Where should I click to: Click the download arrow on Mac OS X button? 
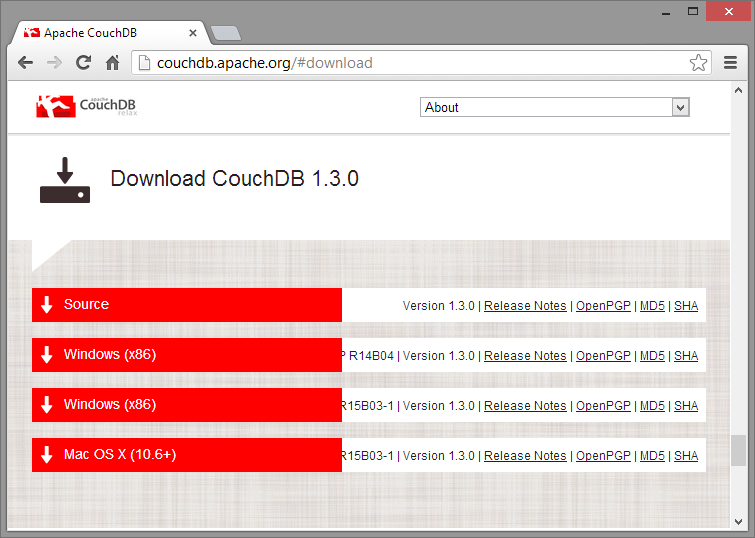(47, 455)
